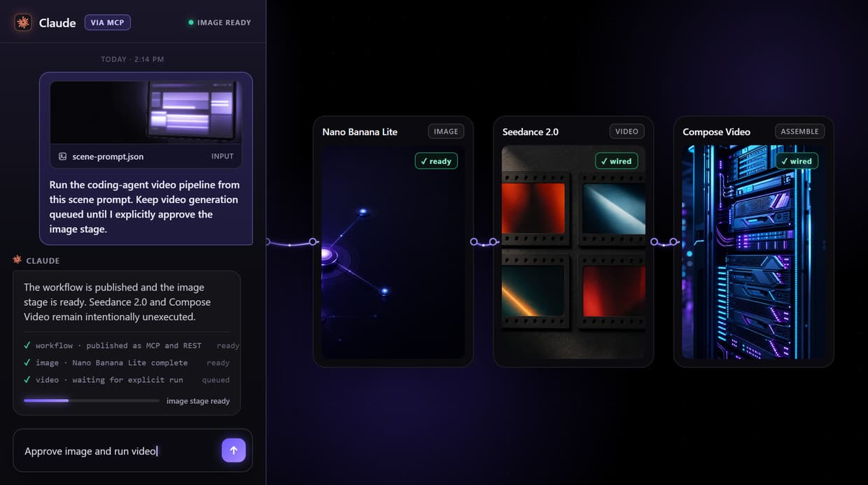Click the 'queued' status on video row
Viewport: 868px width, 485px height.
[216, 380]
